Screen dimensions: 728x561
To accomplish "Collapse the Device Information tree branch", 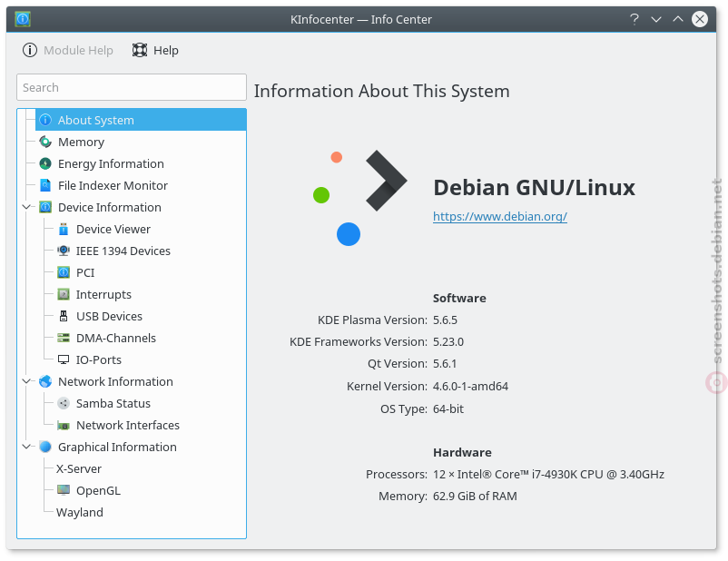I will 27,207.
